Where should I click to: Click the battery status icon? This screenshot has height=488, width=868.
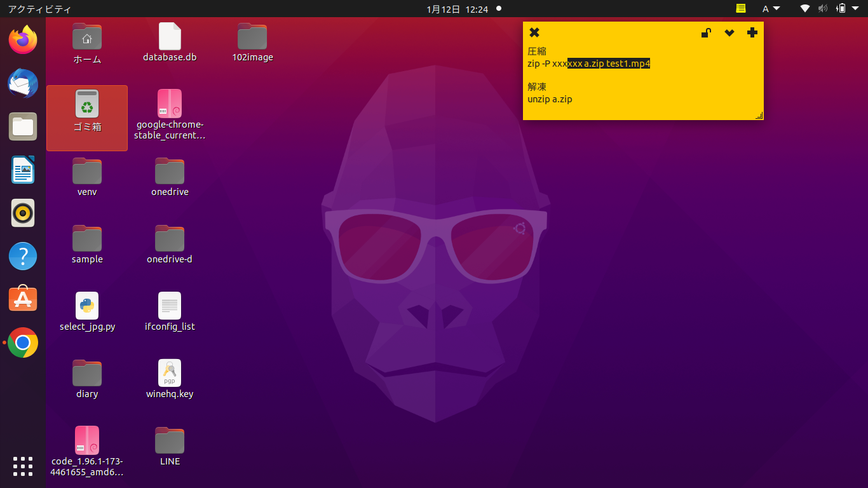point(841,9)
